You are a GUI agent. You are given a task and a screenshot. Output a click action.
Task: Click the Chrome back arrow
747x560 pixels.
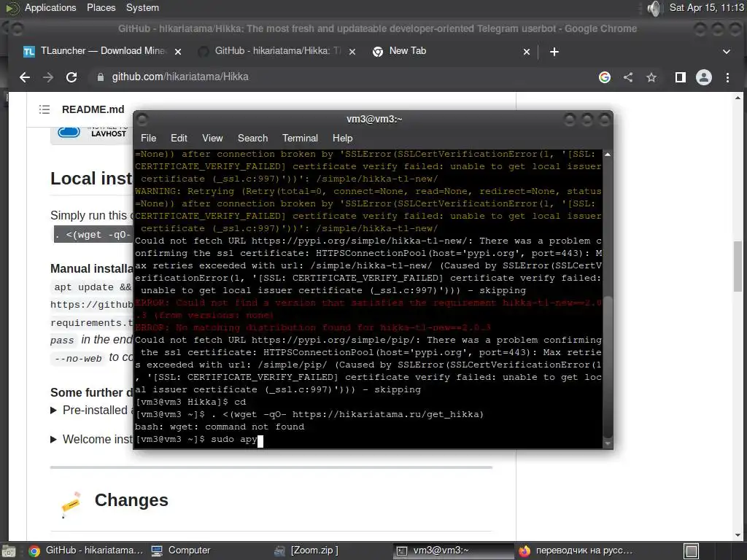(25, 77)
